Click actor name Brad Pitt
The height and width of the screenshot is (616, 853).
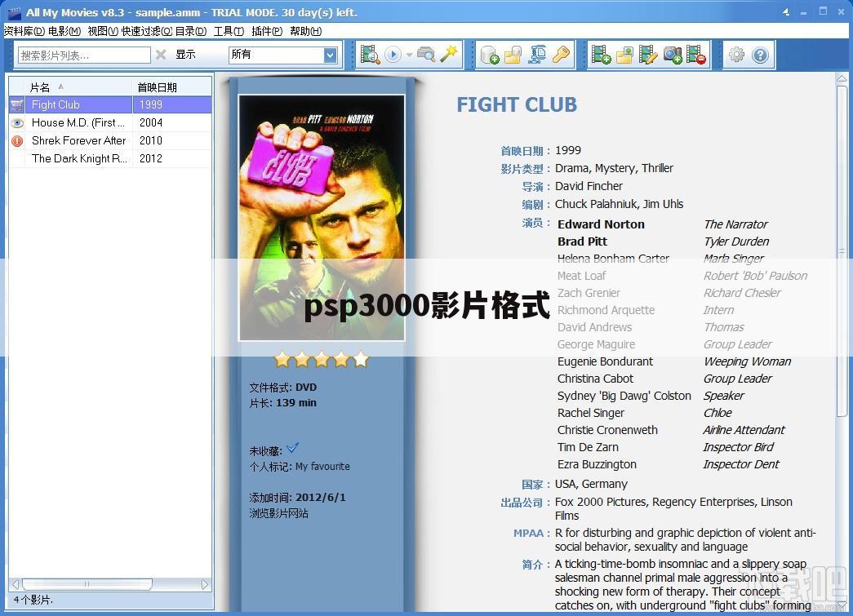pyautogui.click(x=582, y=242)
